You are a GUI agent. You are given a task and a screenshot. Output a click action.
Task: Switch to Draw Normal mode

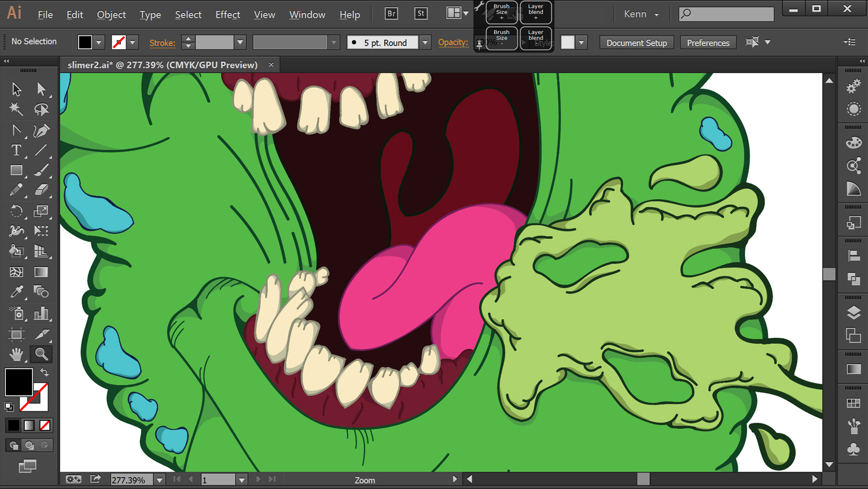pyautogui.click(x=14, y=445)
